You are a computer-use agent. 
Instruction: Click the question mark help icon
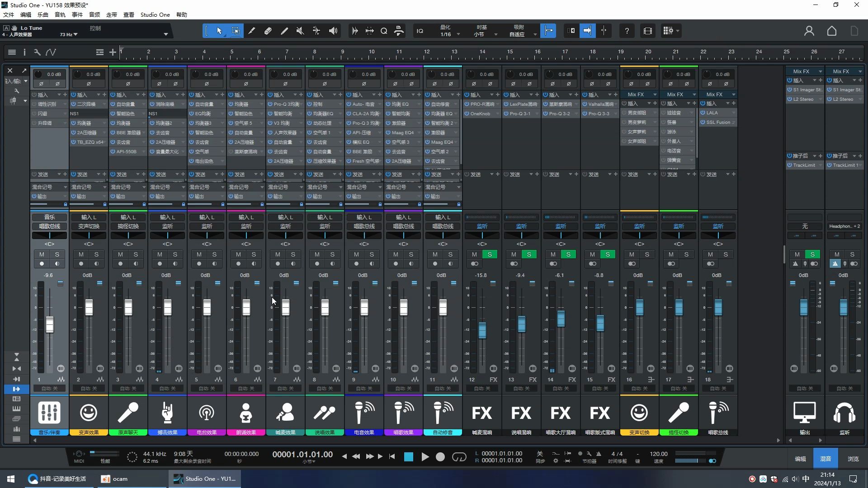pos(627,31)
